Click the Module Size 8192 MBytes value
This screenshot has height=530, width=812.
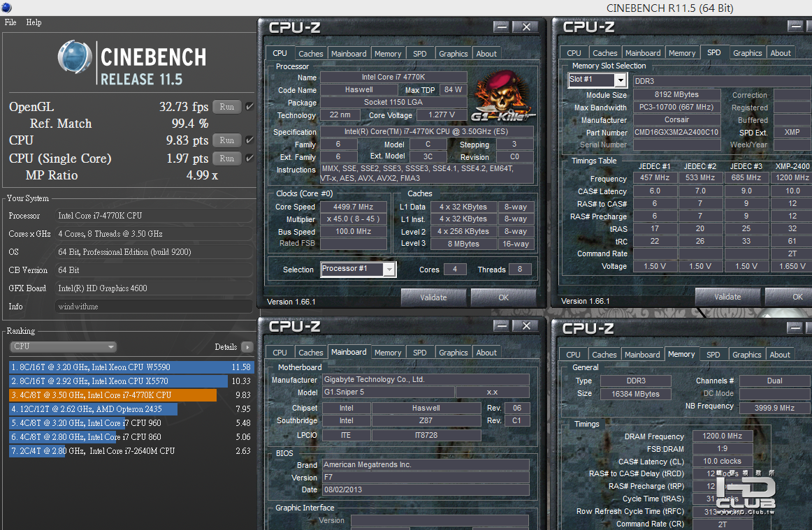click(x=676, y=94)
